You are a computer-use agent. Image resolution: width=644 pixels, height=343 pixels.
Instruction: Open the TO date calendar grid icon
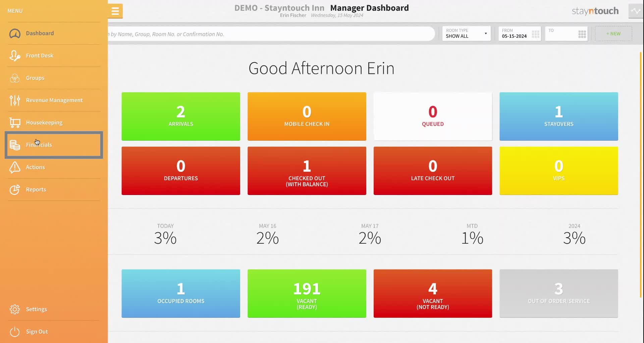(x=582, y=34)
